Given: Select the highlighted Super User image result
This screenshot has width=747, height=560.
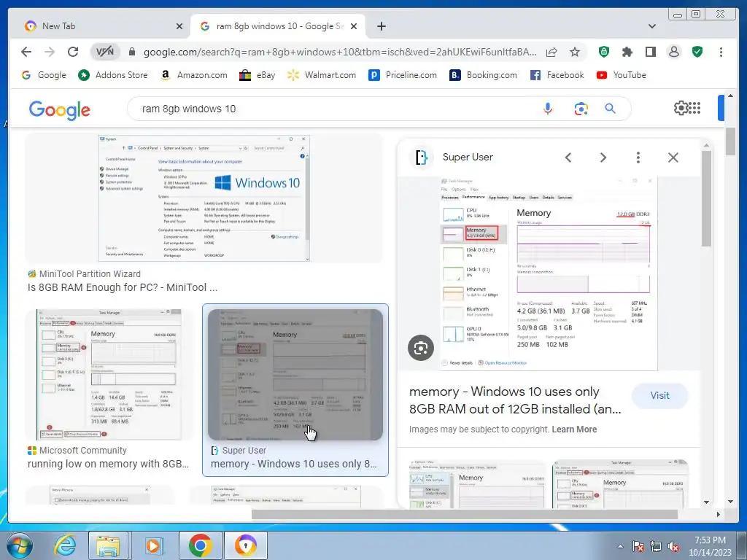Looking at the screenshot, I should (295, 375).
